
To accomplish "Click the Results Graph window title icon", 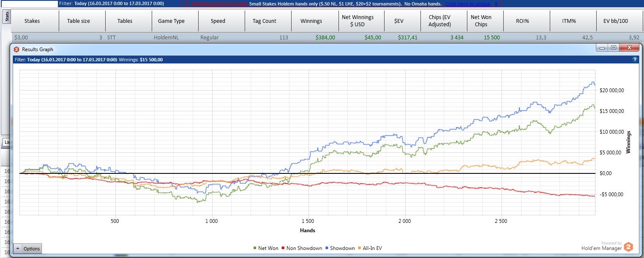I will (16, 49).
